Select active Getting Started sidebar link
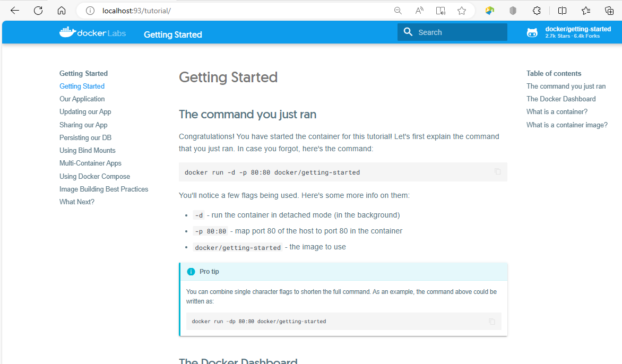The width and height of the screenshot is (622, 364). click(x=82, y=86)
